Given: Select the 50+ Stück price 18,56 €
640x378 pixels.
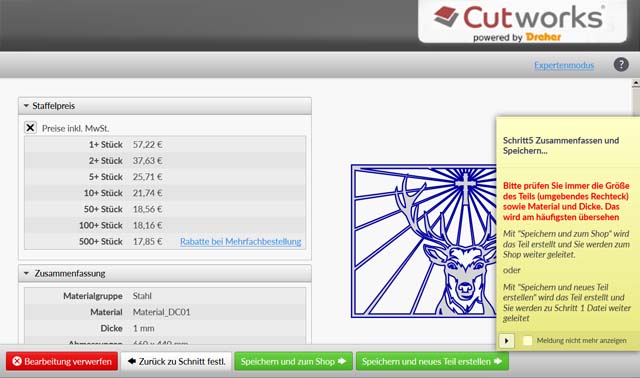Looking at the screenshot, I should point(147,209).
